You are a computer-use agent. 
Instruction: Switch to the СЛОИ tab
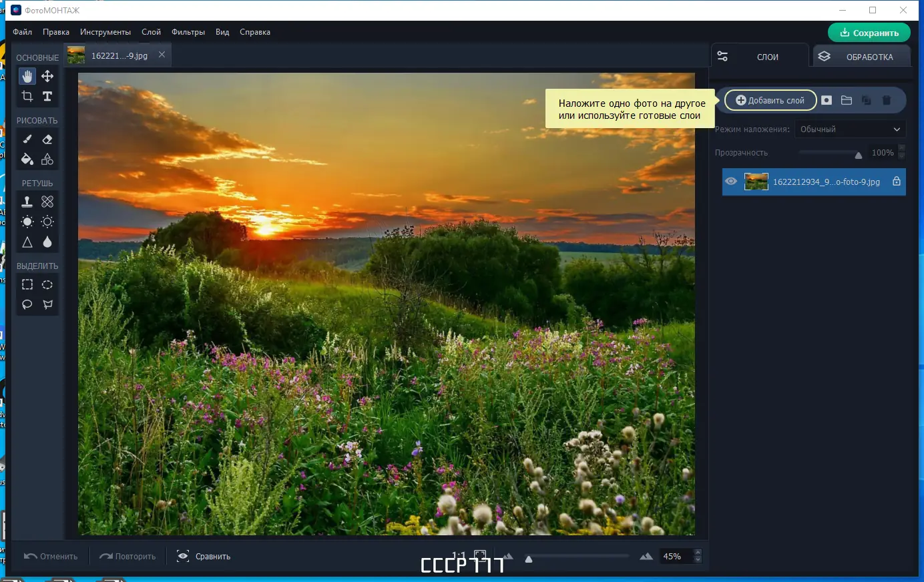[759, 56]
